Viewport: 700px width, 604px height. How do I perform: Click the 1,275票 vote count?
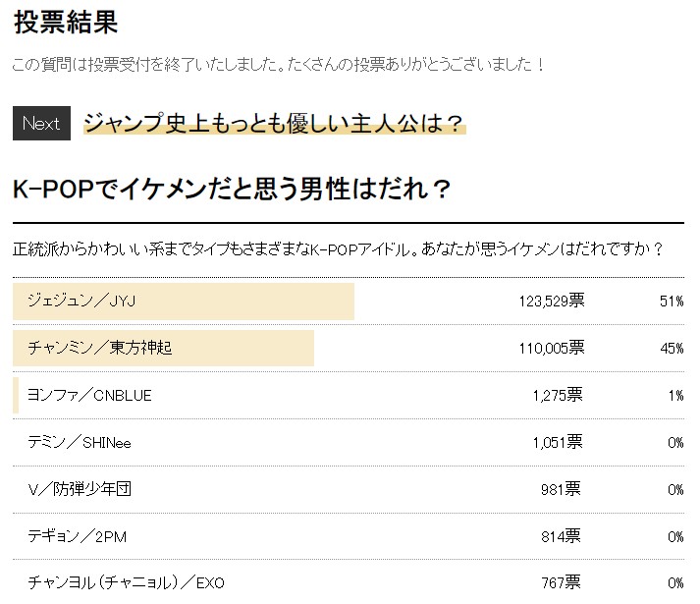[557, 395]
